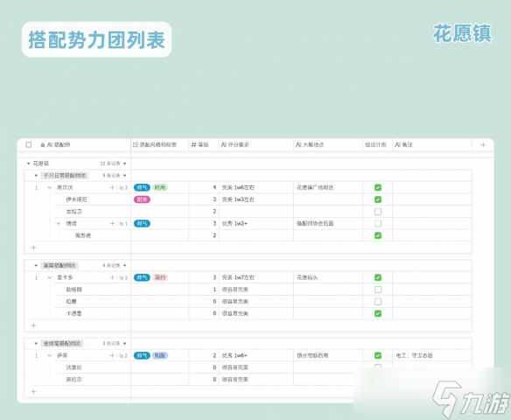Uncheck the checkbox in the 完美 1w6左右 row
This screenshot has width=511, height=420.
378,187
